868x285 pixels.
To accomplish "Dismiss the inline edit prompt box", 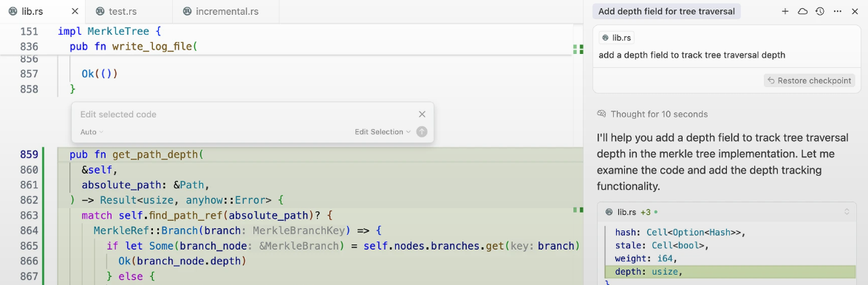I will click(422, 114).
